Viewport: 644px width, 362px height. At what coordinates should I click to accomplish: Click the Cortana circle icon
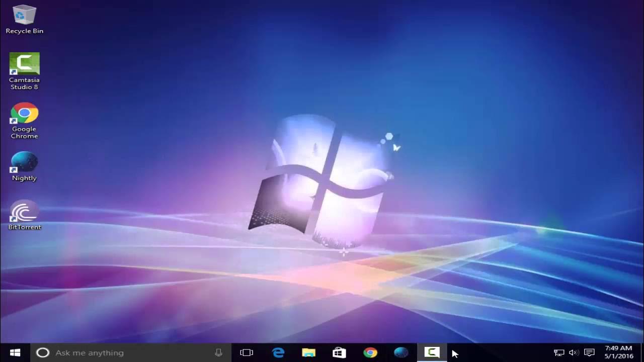coord(43,352)
